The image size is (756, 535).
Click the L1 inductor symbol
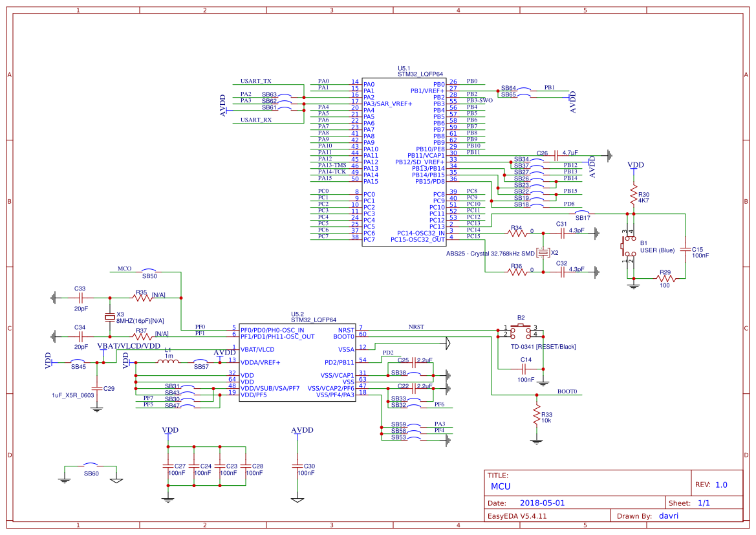168,362
